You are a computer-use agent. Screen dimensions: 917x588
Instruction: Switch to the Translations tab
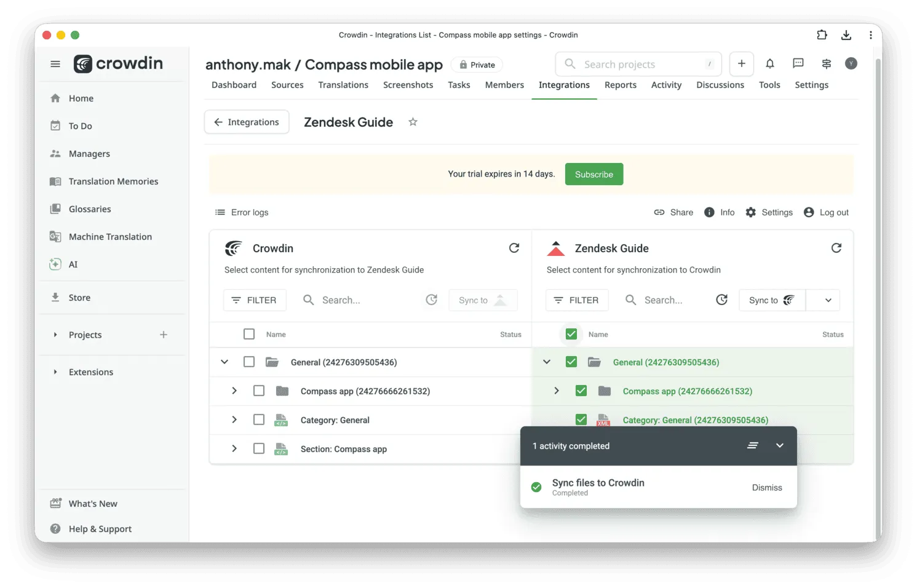click(343, 85)
